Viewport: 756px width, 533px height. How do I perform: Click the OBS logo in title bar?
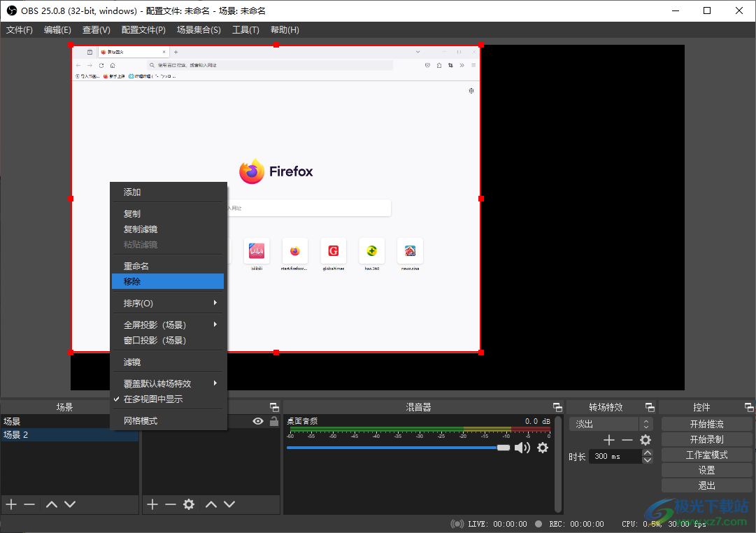tap(12, 10)
